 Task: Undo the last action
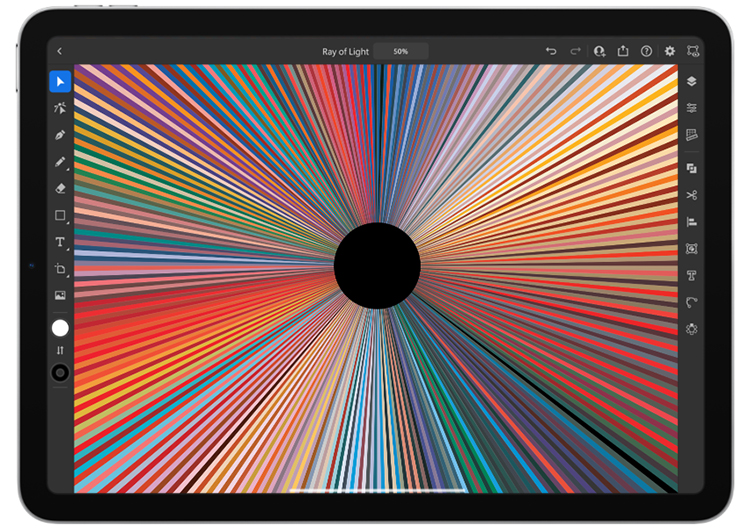click(x=551, y=51)
